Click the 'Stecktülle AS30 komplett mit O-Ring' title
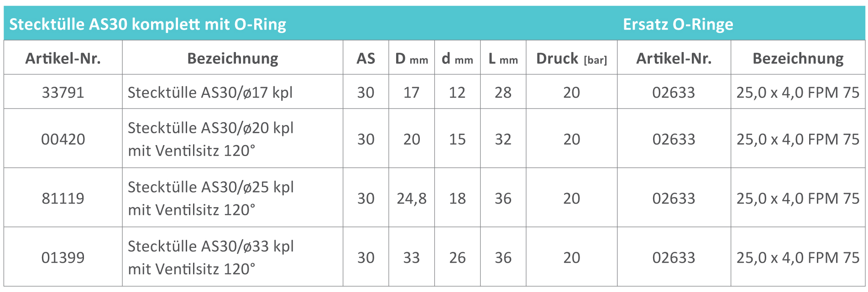Image resolution: width=868 pixels, height=292 pixels. point(147,24)
